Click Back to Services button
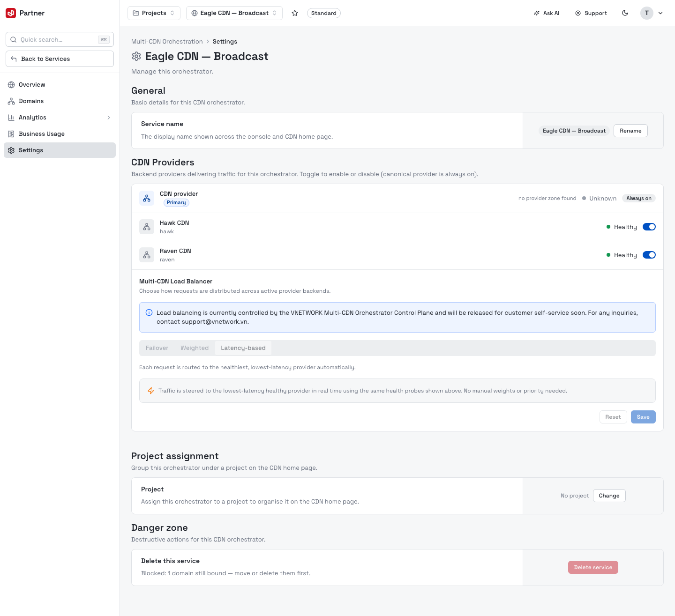Screen dimensions: 675x616 pos(60,59)
